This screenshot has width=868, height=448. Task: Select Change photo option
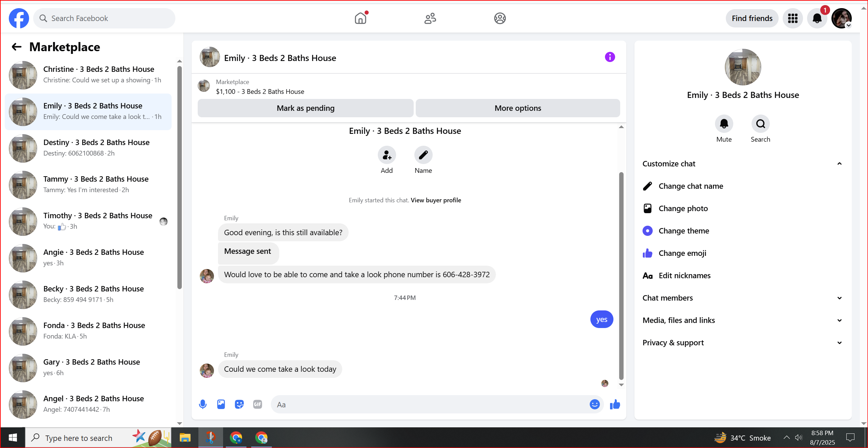[743, 208]
